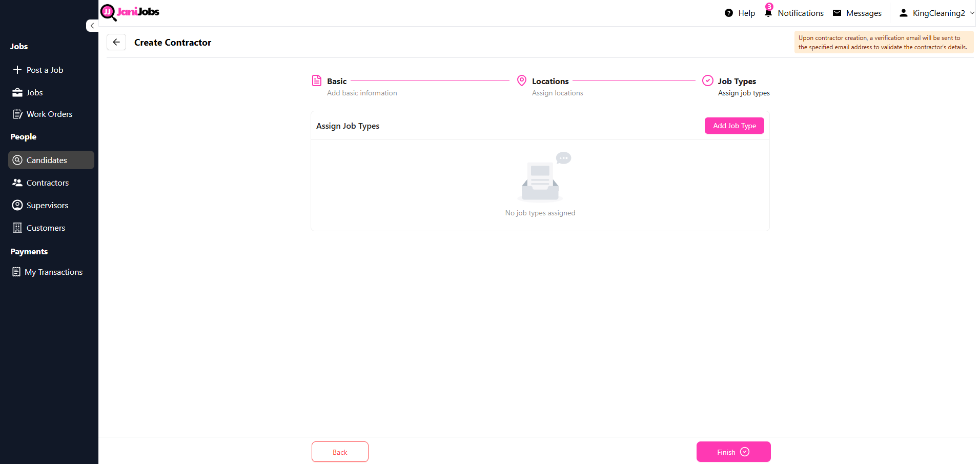Click the Contractors people icon
This screenshot has height=464, width=980.
tap(17, 183)
